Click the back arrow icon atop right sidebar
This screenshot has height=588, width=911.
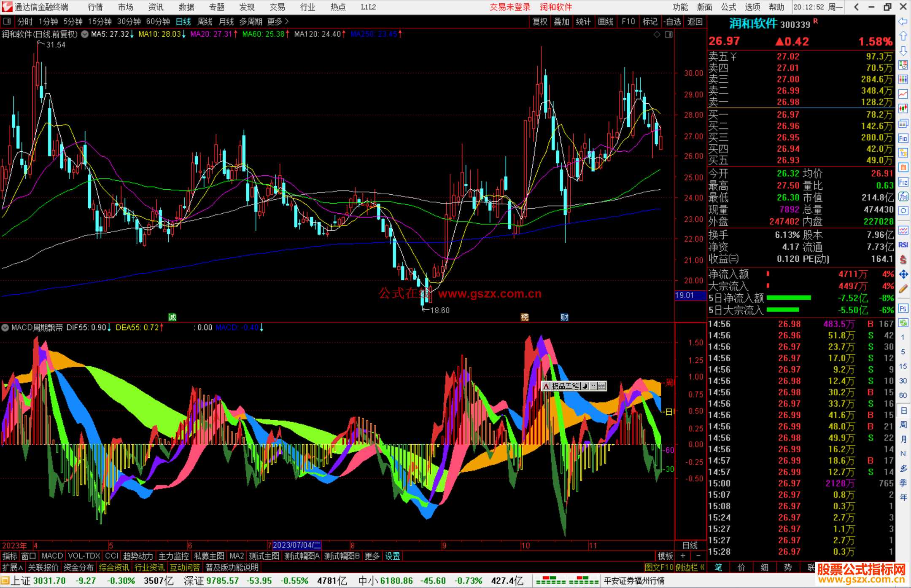(903, 21)
